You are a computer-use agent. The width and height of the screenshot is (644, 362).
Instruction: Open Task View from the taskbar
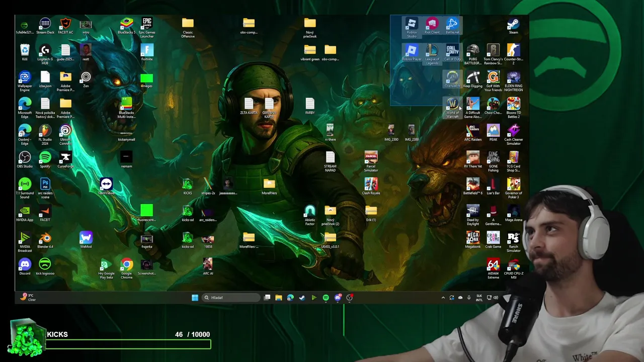point(267,298)
